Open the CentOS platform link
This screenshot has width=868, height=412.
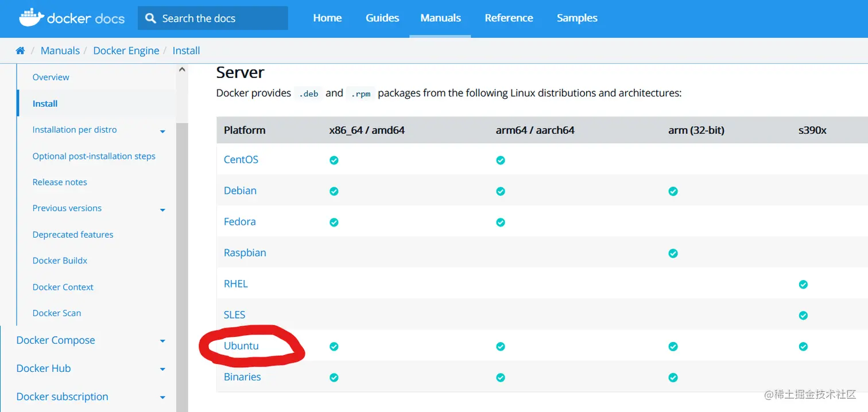[241, 160]
